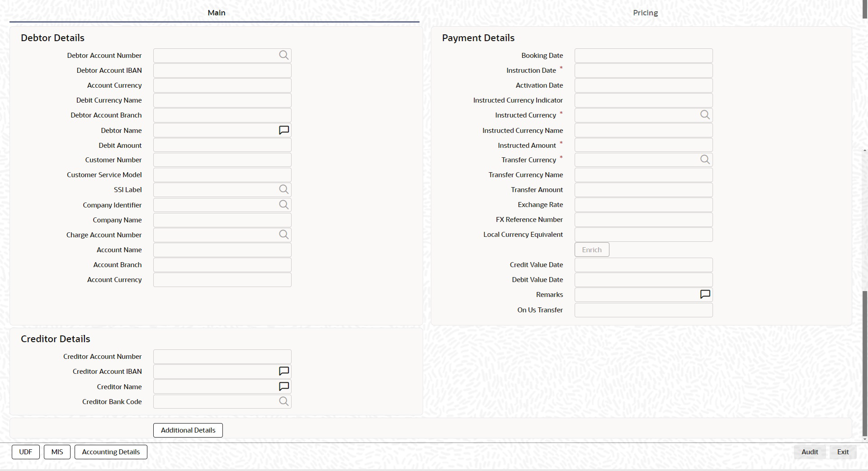Click the Debit Amount field
The height and width of the screenshot is (471, 868).
222,145
